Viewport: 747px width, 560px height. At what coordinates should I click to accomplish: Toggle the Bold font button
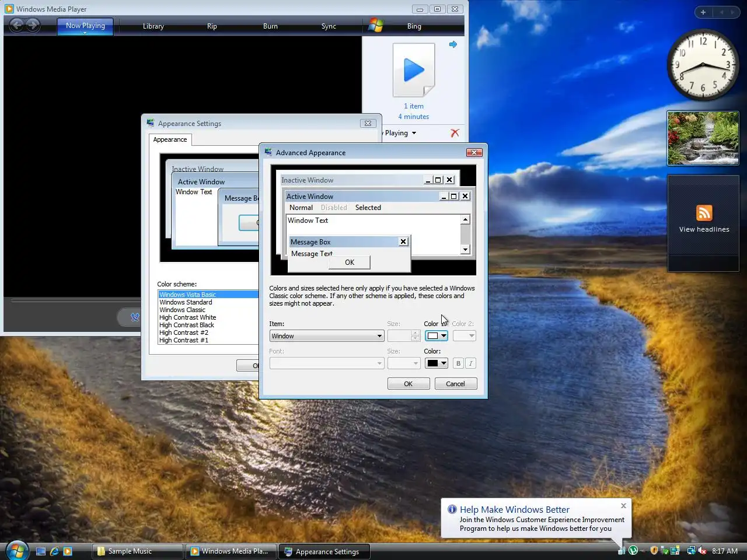coord(458,363)
